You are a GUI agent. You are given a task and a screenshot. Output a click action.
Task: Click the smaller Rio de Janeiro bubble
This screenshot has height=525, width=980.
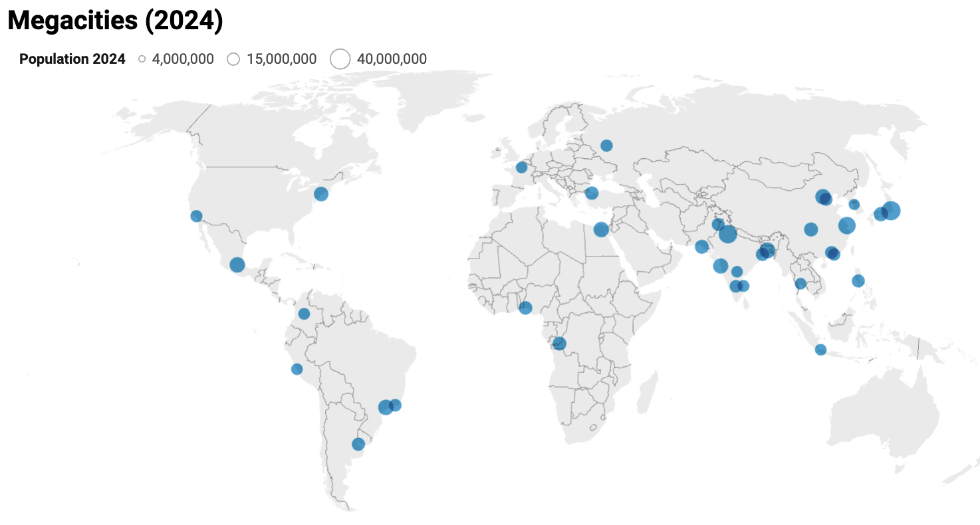coord(396,405)
